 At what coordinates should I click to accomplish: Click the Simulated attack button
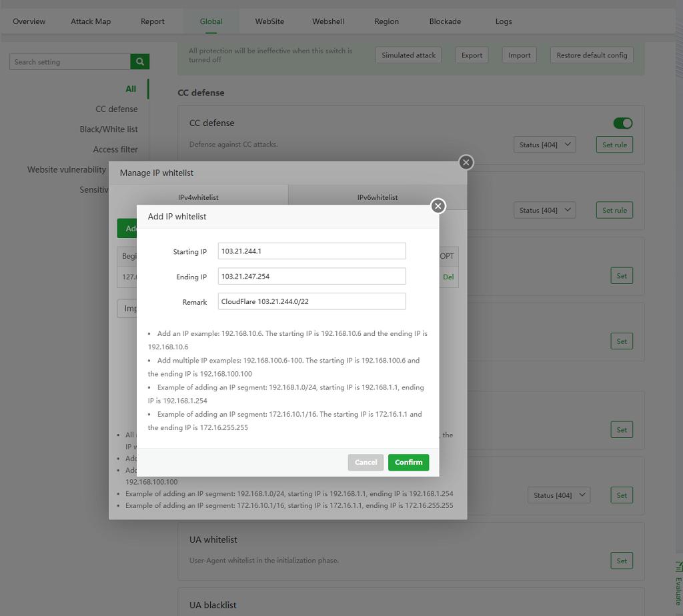(x=408, y=55)
